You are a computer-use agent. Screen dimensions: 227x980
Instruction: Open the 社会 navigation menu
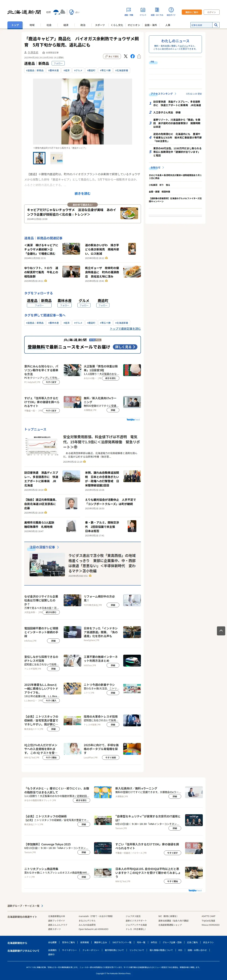pyautogui.click(x=49, y=25)
